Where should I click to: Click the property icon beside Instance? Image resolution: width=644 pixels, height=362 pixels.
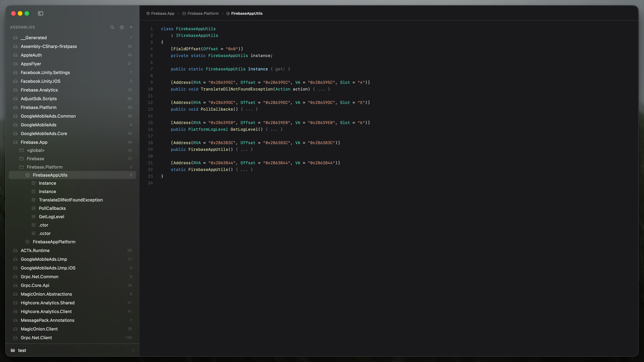tap(34, 183)
